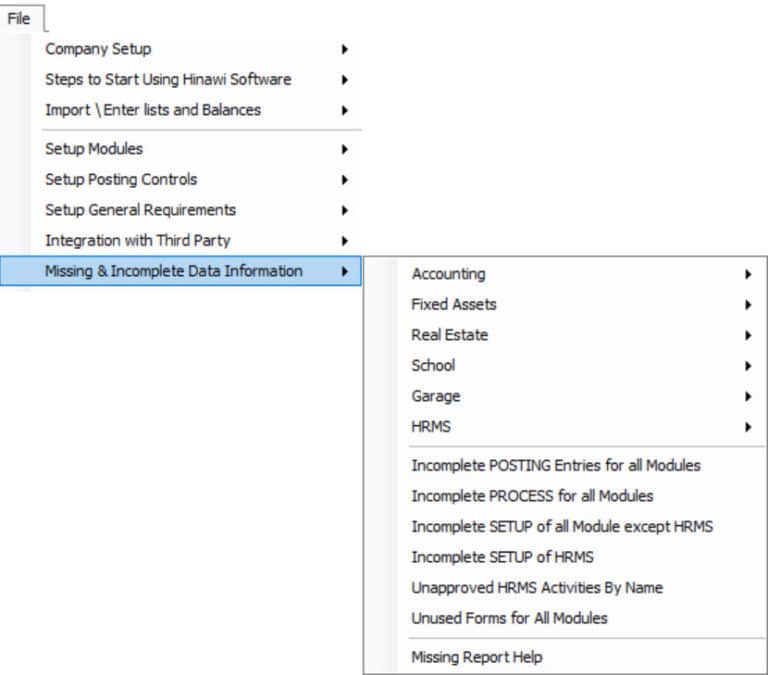This screenshot has width=768, height=675.
Task: Expand the Accounting submenu arrow
Action: [748, 274]
